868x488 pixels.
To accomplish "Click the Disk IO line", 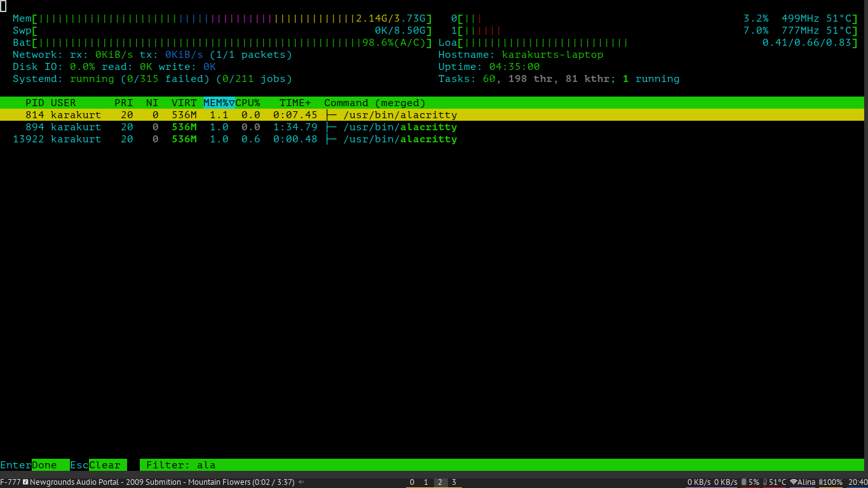I will 114,67.
